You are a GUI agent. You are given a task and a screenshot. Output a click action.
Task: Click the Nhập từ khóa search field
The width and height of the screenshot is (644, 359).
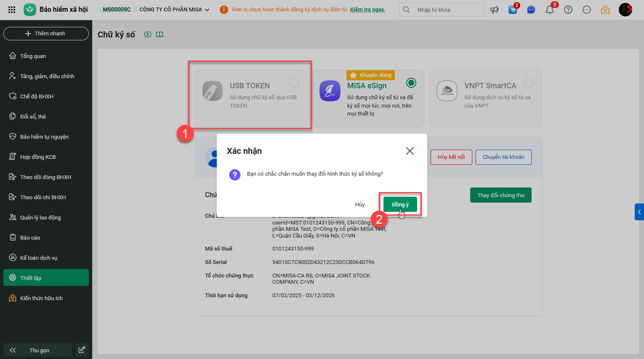point(442,10)
